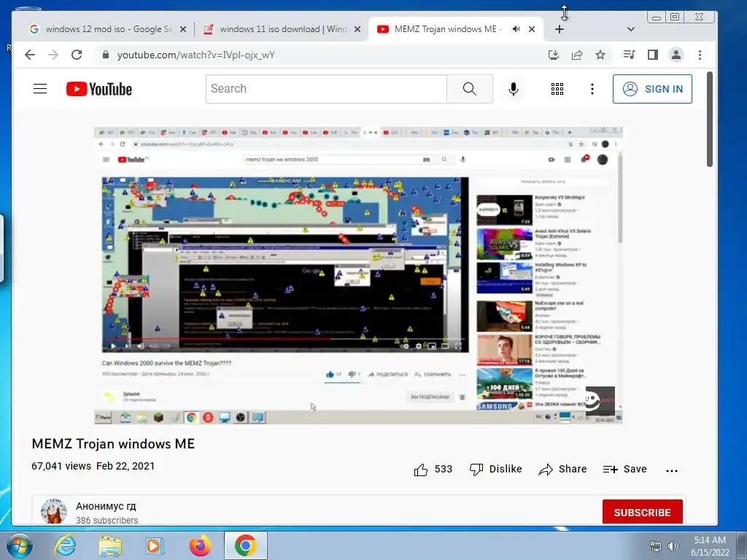The image size is (747, 560).
Task: Launch Internet Explorer from taskbar
Action: tap(65, 545)
